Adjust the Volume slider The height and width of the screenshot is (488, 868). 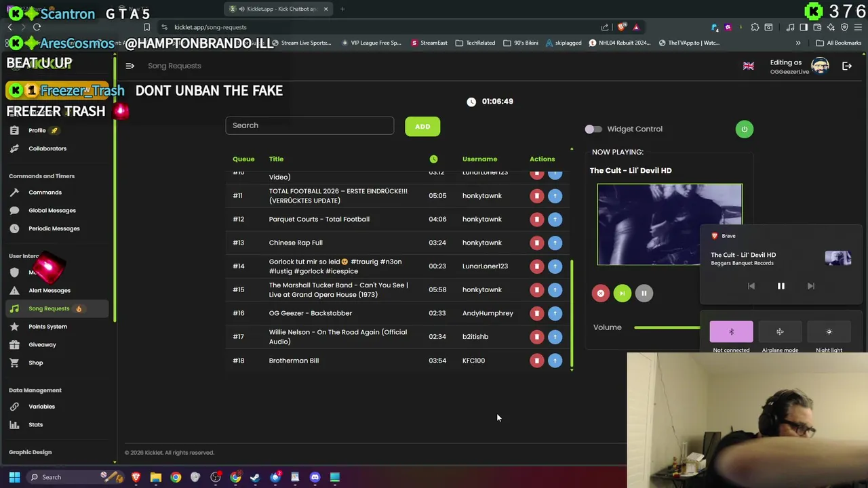coord(668,327)
